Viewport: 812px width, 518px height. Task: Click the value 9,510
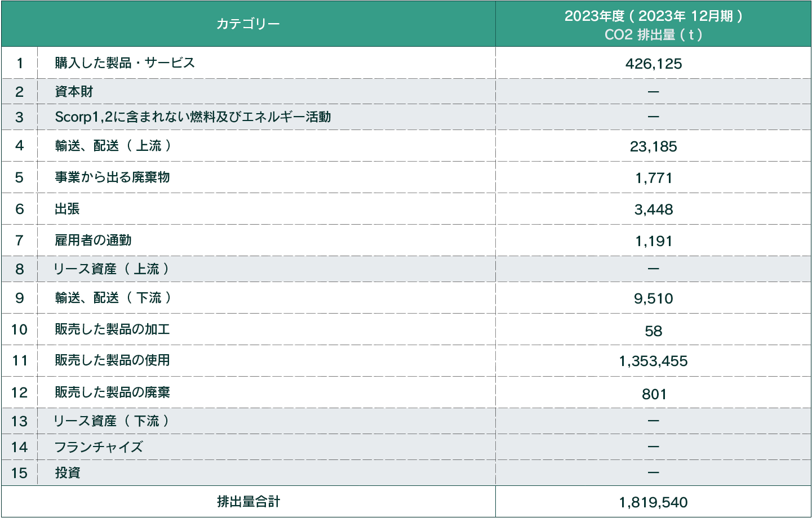tap(654, 298)
